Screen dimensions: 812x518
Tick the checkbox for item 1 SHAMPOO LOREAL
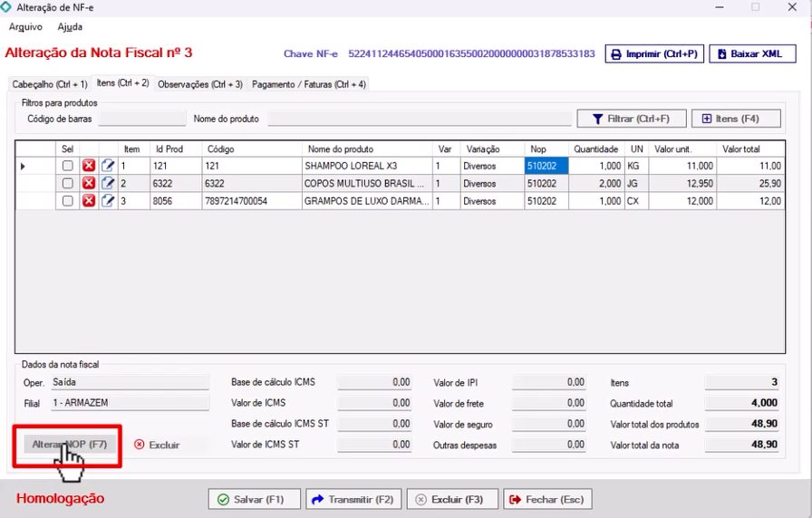(67, 166)
